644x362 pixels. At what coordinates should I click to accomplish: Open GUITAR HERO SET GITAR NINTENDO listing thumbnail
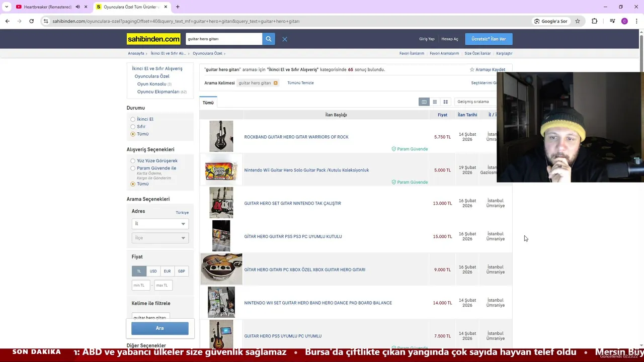[221, 203]
